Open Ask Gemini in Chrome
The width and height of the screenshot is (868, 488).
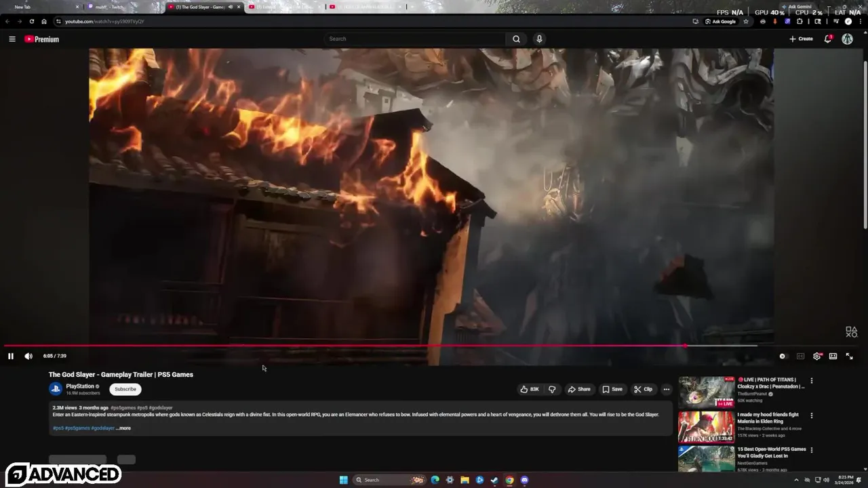(x=796, y=7)
